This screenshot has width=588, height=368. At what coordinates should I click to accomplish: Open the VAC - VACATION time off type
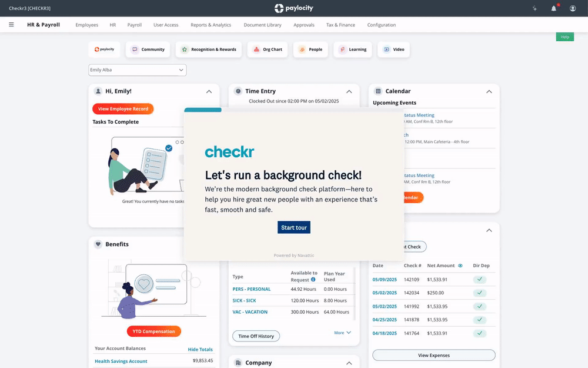(x=250, y=311)
